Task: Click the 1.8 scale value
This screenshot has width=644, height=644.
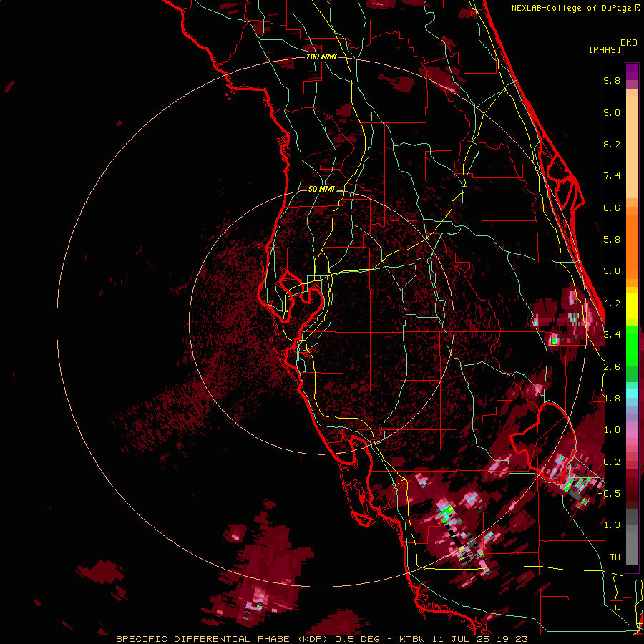Action: point(612,399)
